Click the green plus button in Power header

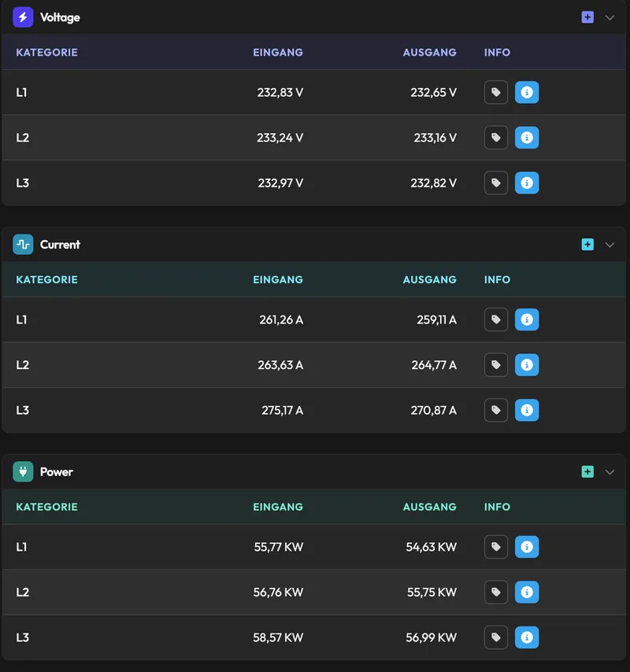[587, 471]
